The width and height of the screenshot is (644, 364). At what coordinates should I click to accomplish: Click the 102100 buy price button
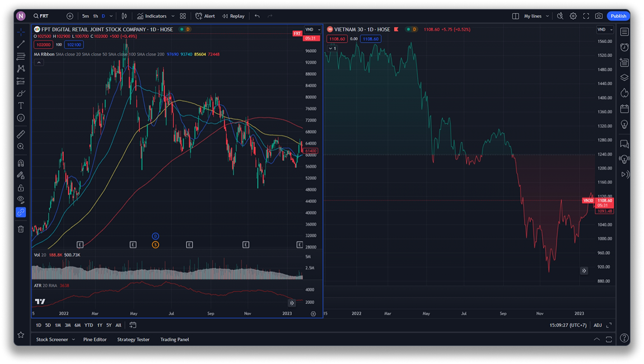click(74, 45)
